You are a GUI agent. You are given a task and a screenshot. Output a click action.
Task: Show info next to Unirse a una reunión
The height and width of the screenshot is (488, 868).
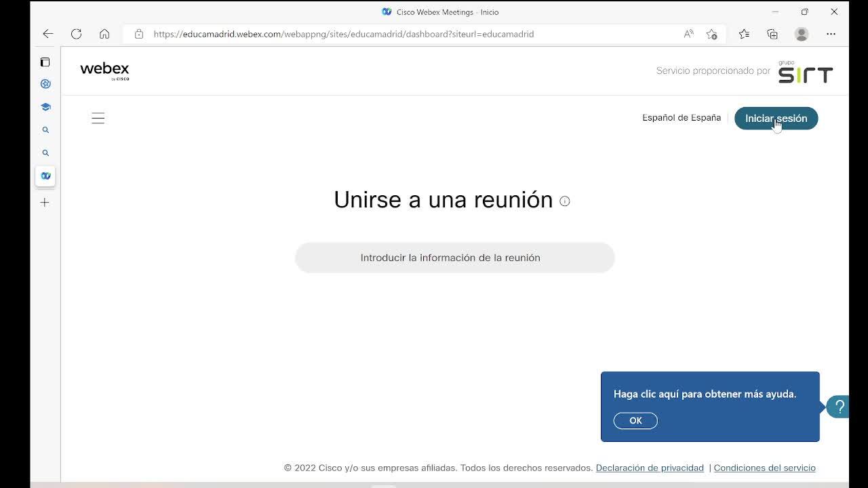565,201
